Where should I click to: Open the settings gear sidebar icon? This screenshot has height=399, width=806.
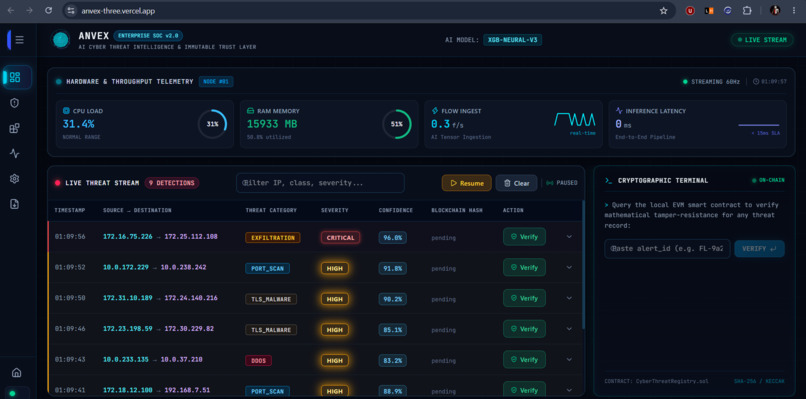pyautogui.click(x=15, y=178)
